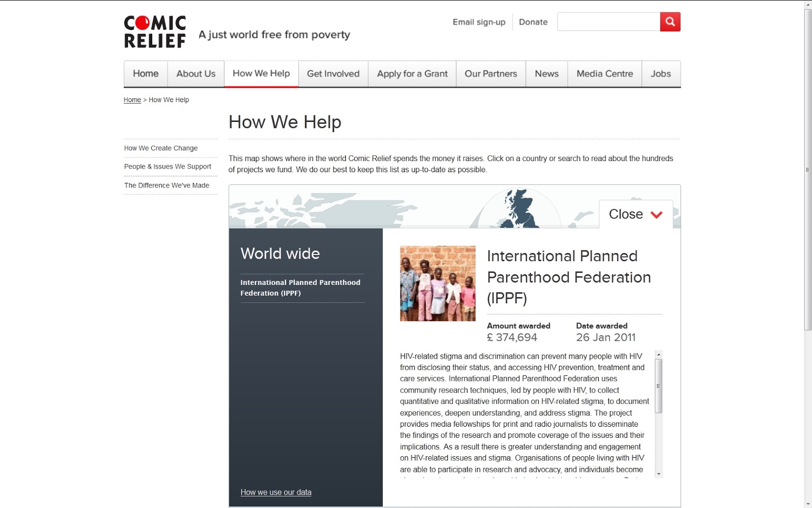
Task: Open the Apply for a Grant tab
Action: [412, 74]
